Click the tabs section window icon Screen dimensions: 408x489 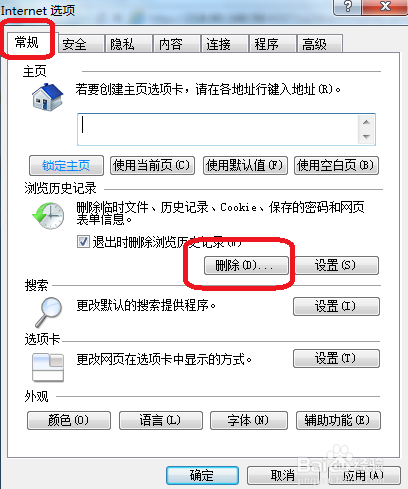tap(48, 367)
